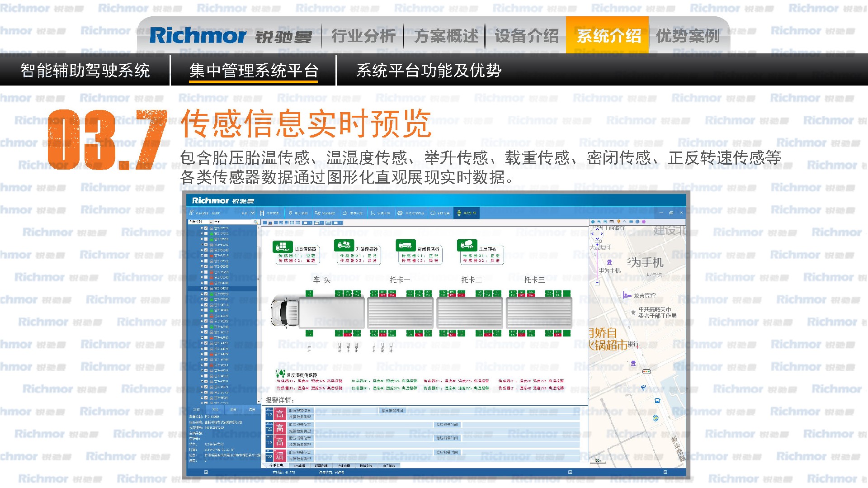Click the magnifier search icon above vehicle tree
Image resolution: width=868 pixels, height=488 pixels.
point(256,222)
